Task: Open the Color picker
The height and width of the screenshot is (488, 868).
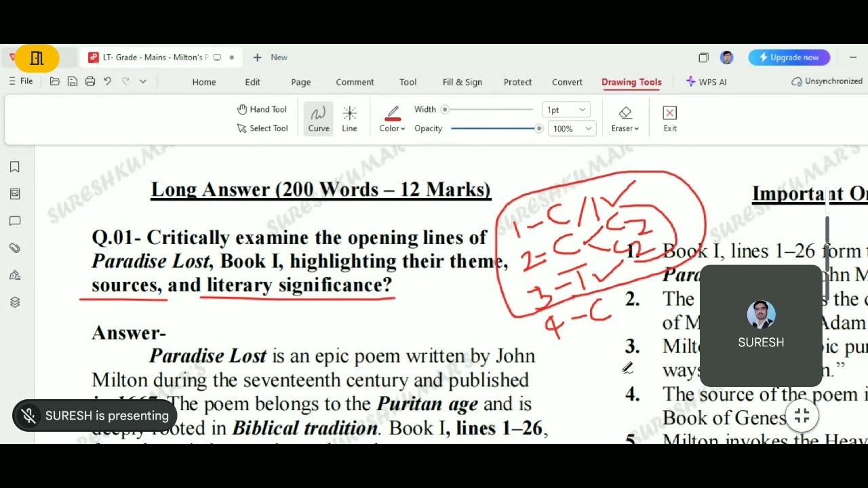Action: (x=392, y=119)
